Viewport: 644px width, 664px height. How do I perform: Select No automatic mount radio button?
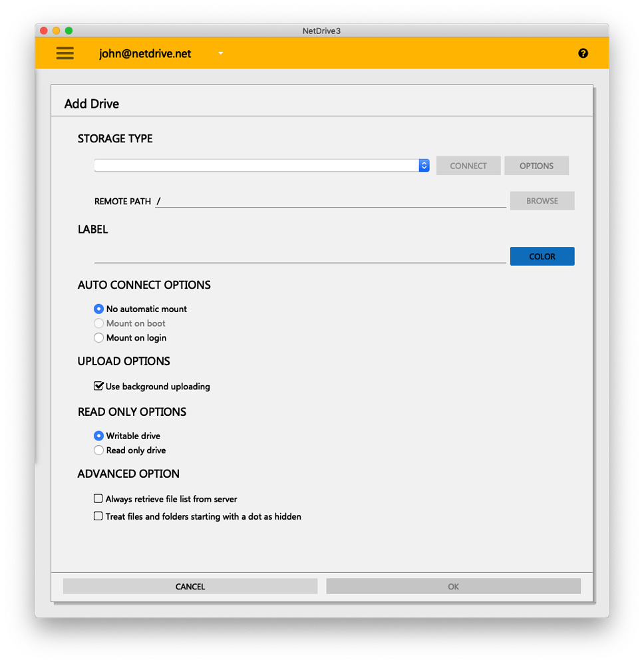click(x=98, y=309)
